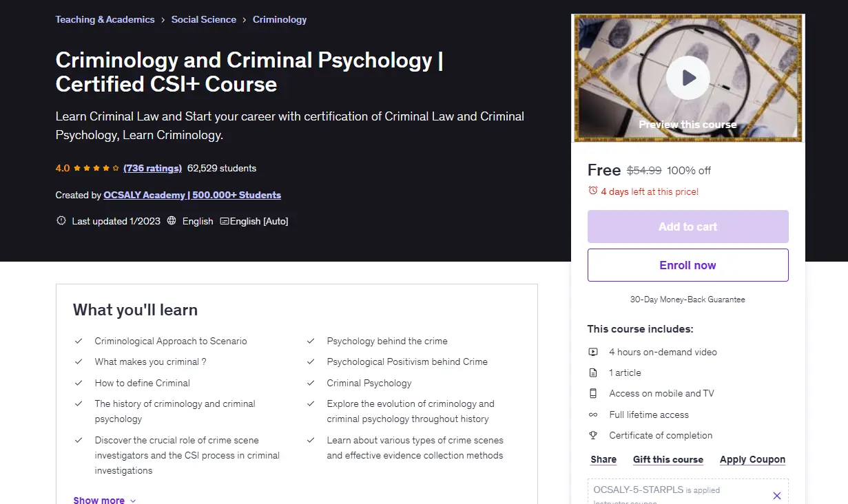The width and height of the screenshot is (848, 504).
Task: Click checkmark beside Criminal Psychology item
Action: (x=311, y=383)
